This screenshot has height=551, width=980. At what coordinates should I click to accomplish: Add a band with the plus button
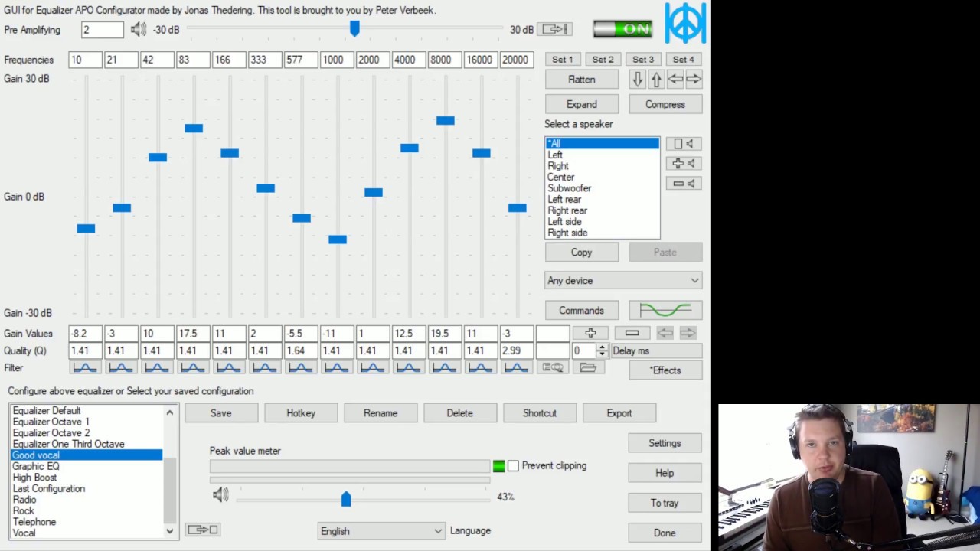pyautogui.click(x=590, y=333)
